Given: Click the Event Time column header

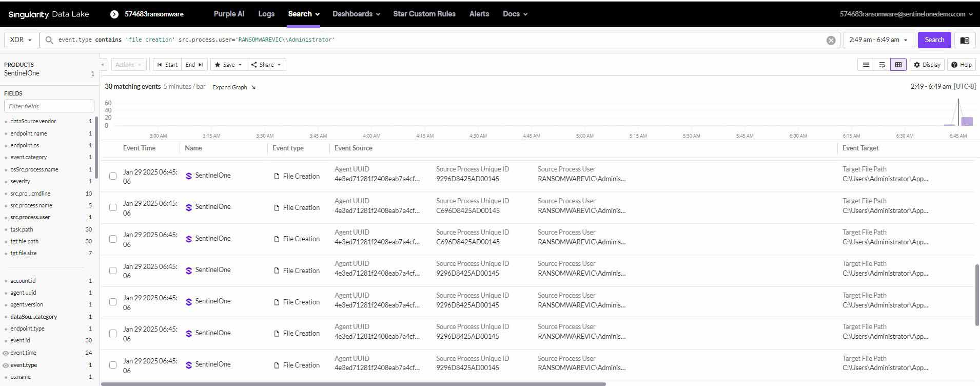Looking at the screenshot, I should 139,148.
